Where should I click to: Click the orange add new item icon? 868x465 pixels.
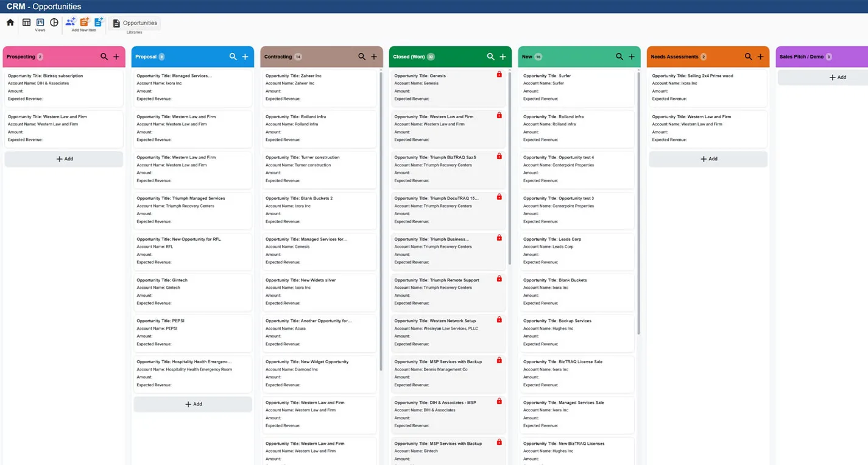pyautogui.click(x=85, y=22)
